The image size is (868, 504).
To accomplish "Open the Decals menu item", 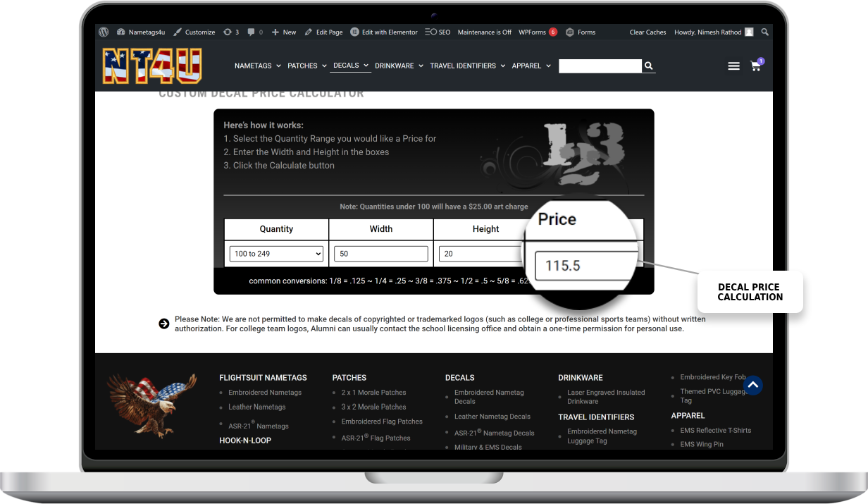I will 350,66.
